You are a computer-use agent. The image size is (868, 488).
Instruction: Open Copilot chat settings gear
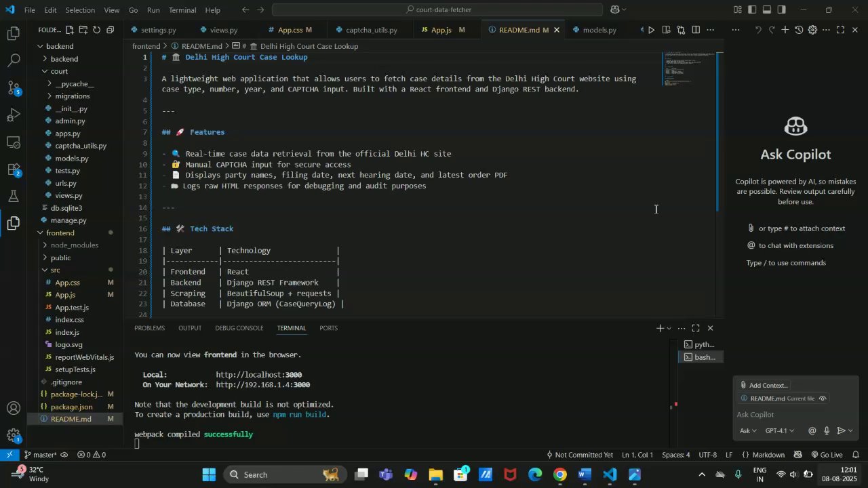pos(812,30)
